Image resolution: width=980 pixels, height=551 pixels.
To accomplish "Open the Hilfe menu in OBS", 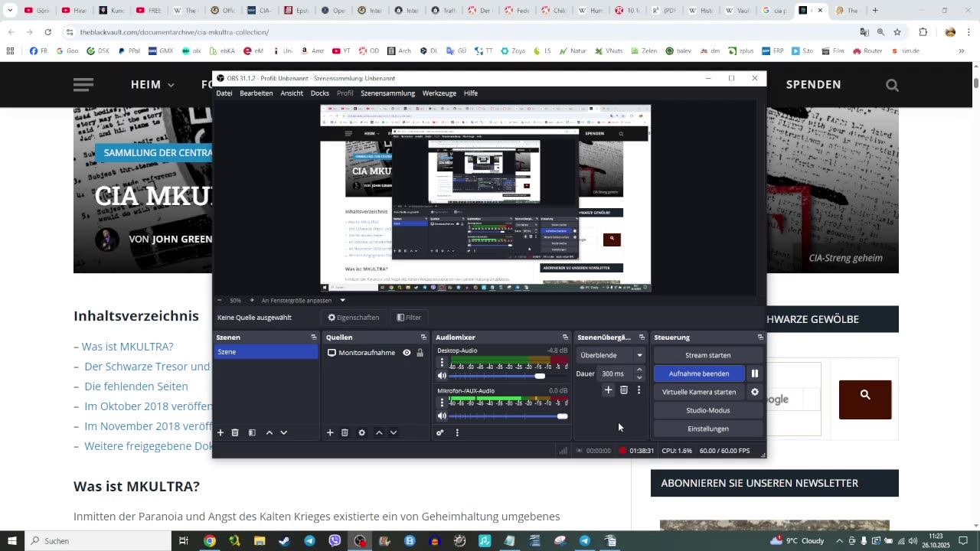I will tap(471, 93).
